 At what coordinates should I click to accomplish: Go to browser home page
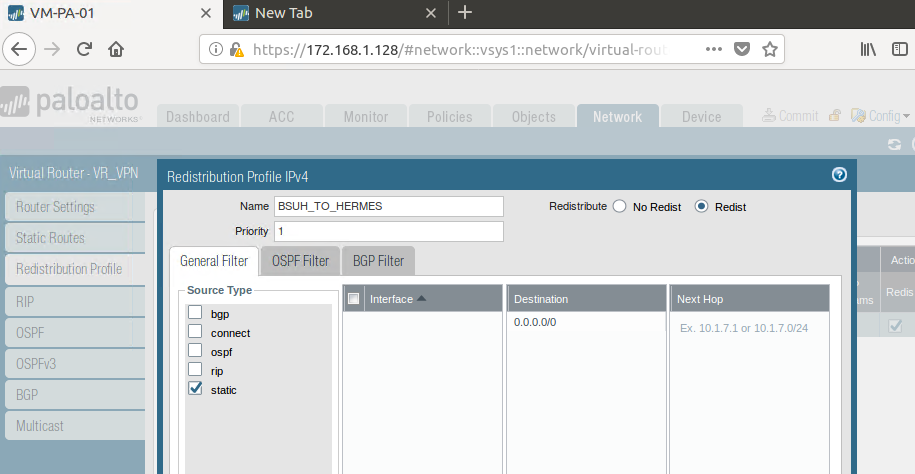click(x=116, y=49)
